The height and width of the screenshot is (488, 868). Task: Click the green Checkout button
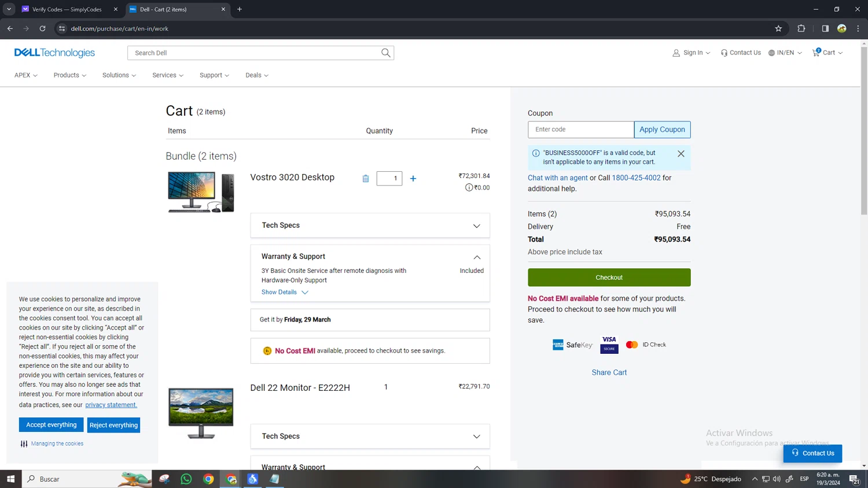coord(609,278)
